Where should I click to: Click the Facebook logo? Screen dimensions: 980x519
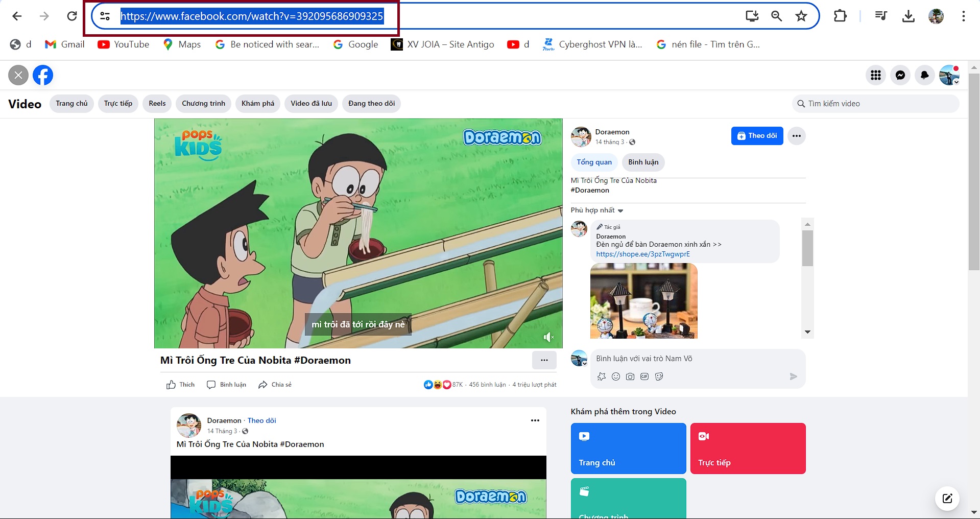click(43, 75)
